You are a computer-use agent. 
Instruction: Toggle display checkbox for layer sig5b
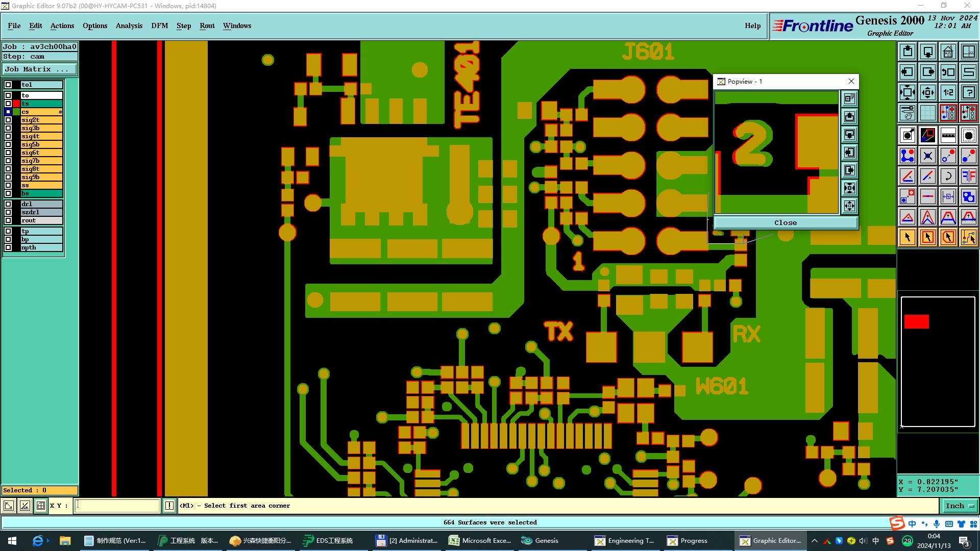[x=8, y=144]
